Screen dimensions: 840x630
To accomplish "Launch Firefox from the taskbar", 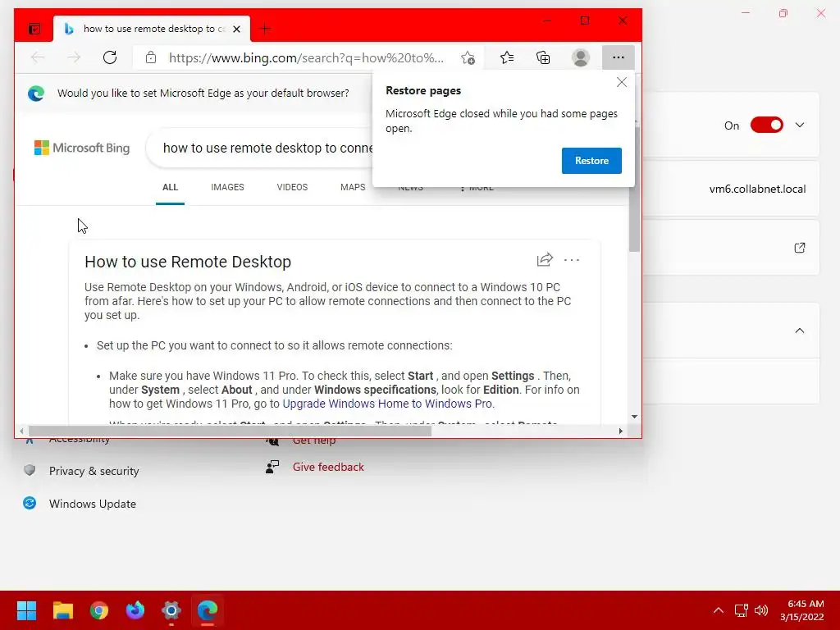I will tap(135, 610).
